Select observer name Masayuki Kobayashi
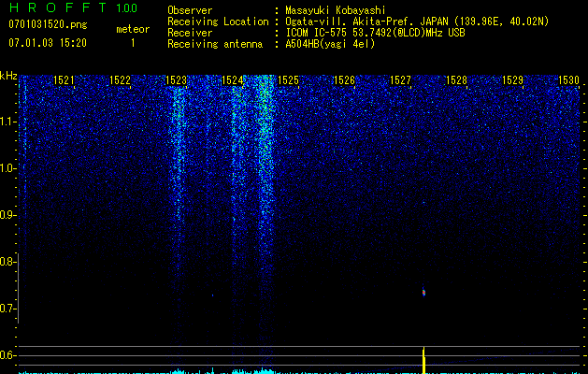 (x=336, y=10)
